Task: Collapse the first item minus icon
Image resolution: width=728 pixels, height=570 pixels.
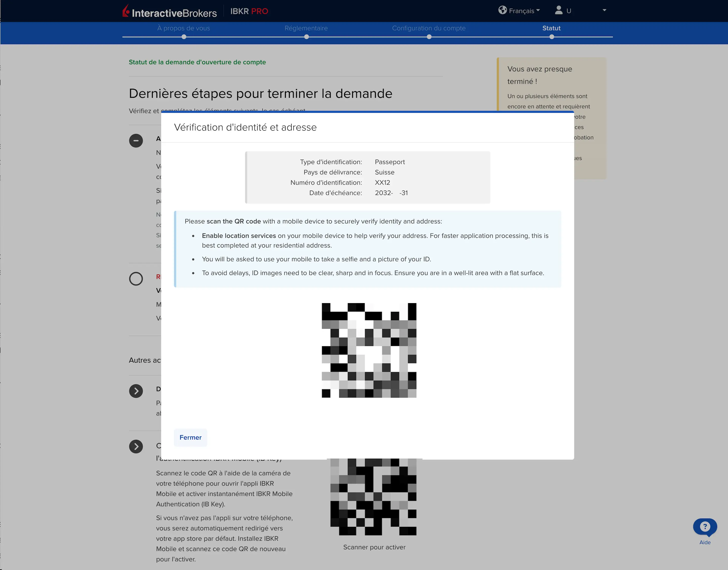Action: (136, 141)
